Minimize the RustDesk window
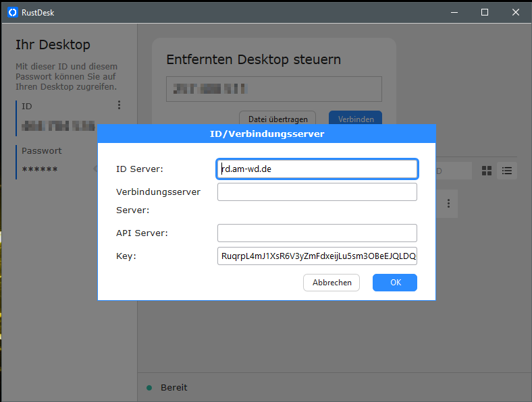This screenshot has width=532, height=402. click(454, 13)
